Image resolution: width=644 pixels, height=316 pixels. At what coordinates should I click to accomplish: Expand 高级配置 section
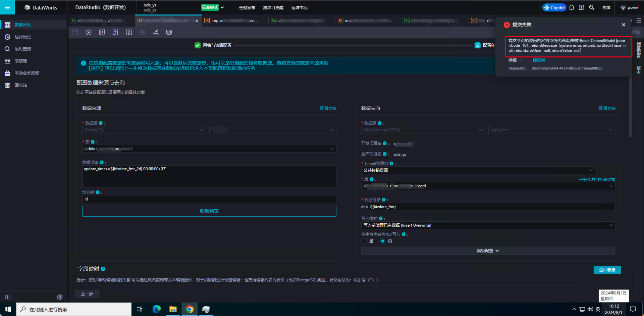point(488,251)
